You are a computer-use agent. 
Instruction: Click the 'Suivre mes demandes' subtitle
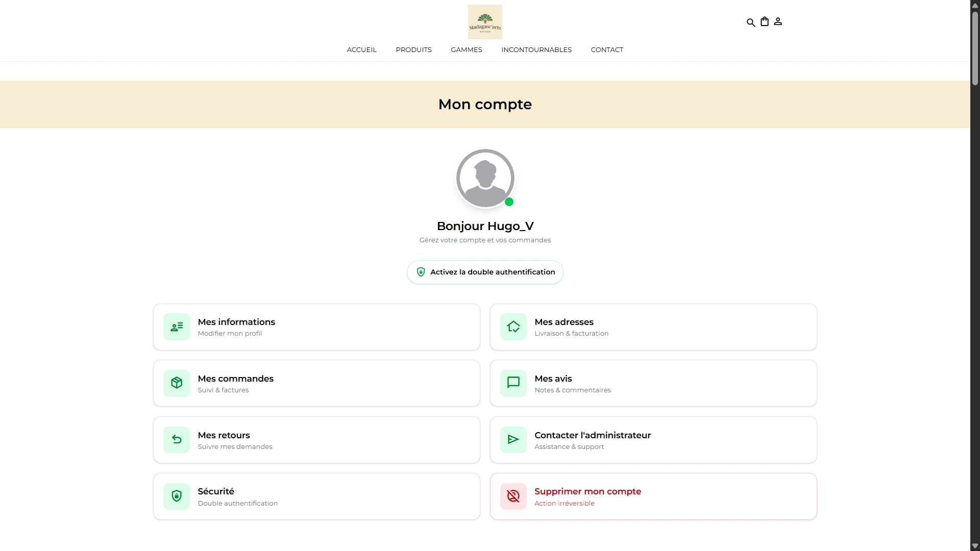(x=235, y=447)
